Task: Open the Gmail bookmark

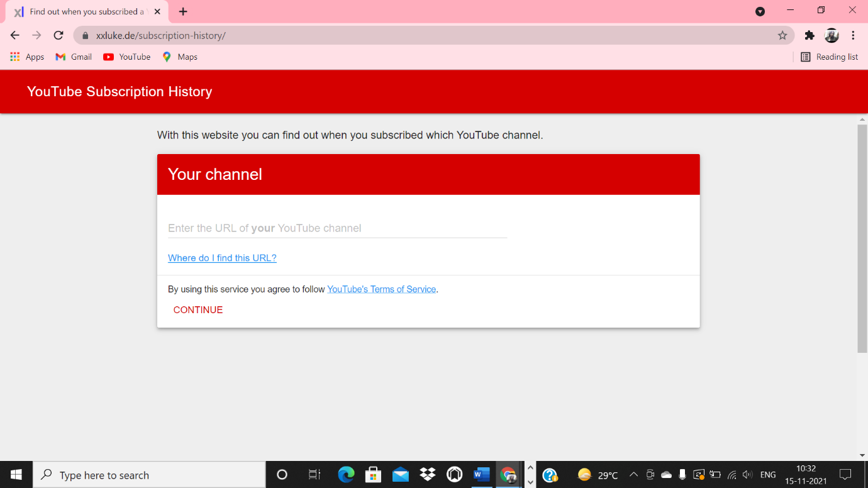Action: 74,57
